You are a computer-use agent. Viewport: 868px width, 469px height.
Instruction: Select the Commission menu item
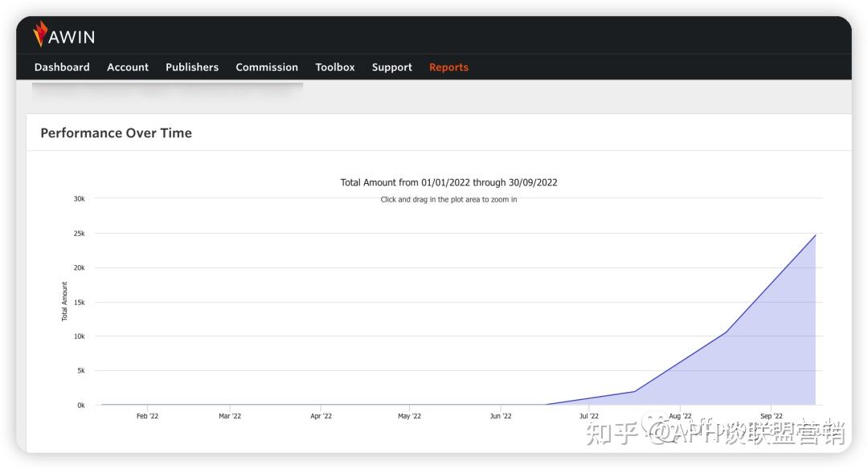267,67
